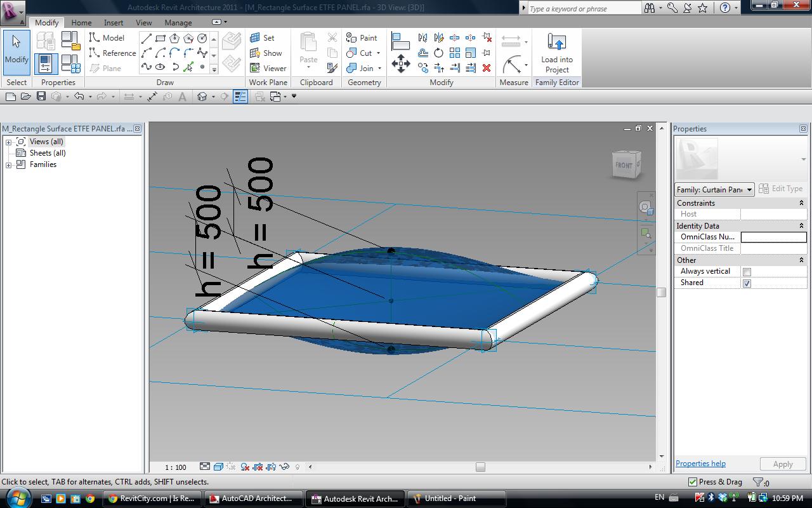Select the Move tool
Image resolution: width=812 pixels, height=508 pixels.
pos(400,63)
